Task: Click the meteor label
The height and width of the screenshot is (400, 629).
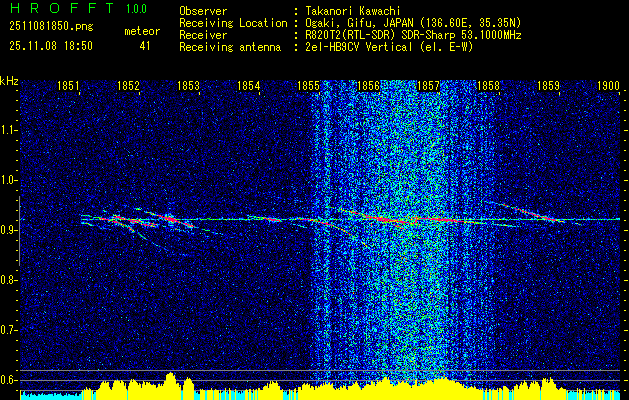Action: click(142, 31)
